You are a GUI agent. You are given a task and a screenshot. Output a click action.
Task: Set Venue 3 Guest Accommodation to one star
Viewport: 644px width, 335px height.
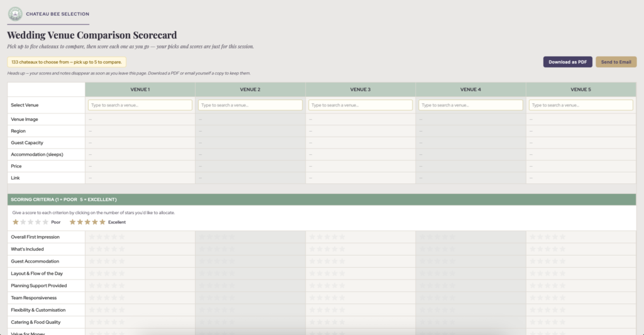pyautogui.click(x=312, y=261)
